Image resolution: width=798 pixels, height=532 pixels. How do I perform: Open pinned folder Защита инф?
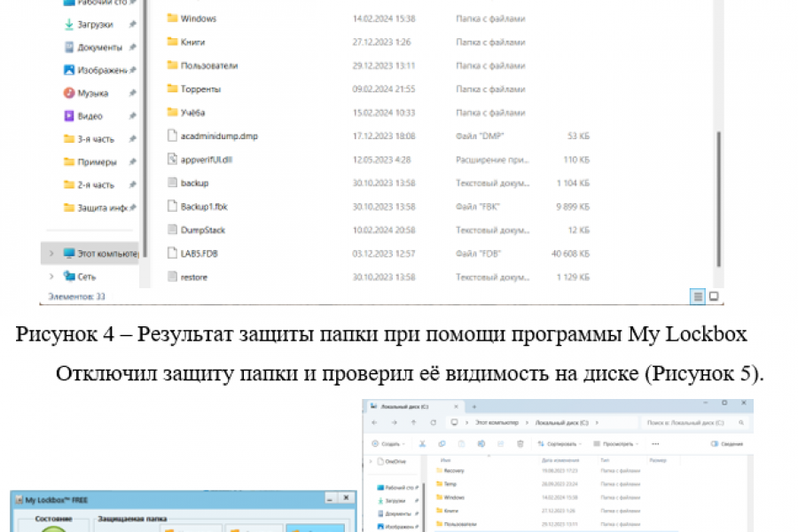pyautogui.click(x=96, y=207)
